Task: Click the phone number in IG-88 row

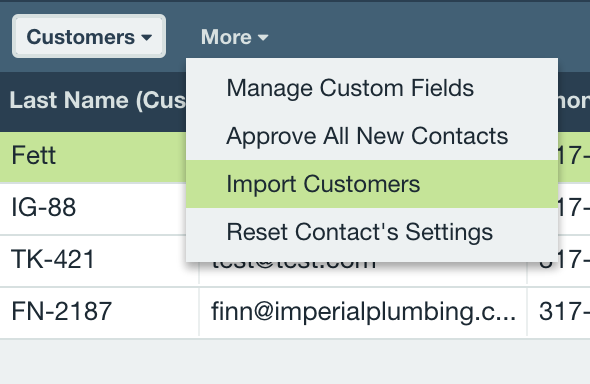Action: point(574,208)
